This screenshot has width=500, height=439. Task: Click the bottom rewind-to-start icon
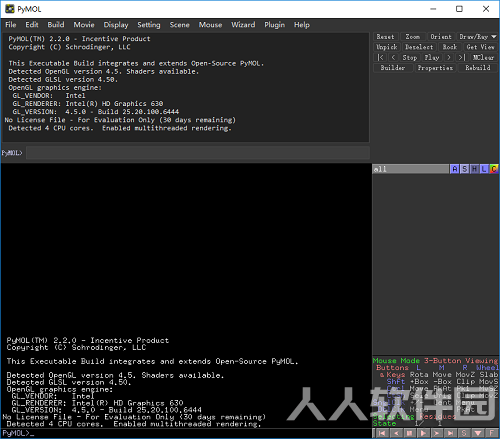[x=382, y=433]
